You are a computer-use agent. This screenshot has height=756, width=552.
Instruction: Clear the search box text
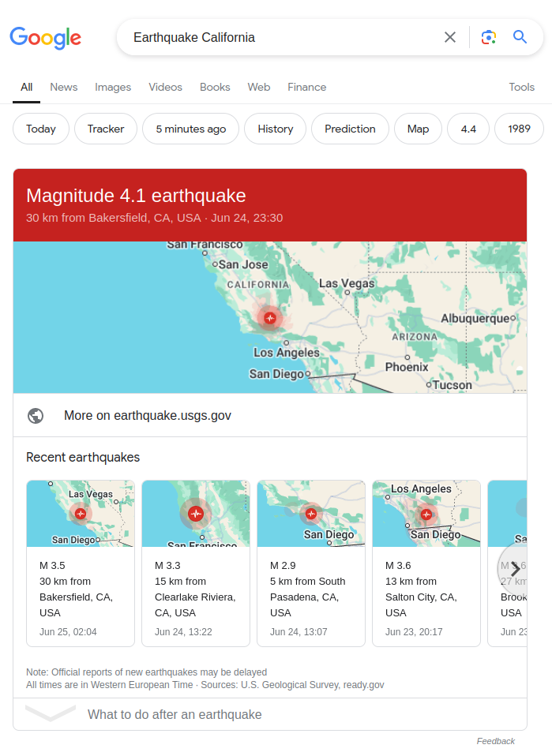(x=450, y=37)
